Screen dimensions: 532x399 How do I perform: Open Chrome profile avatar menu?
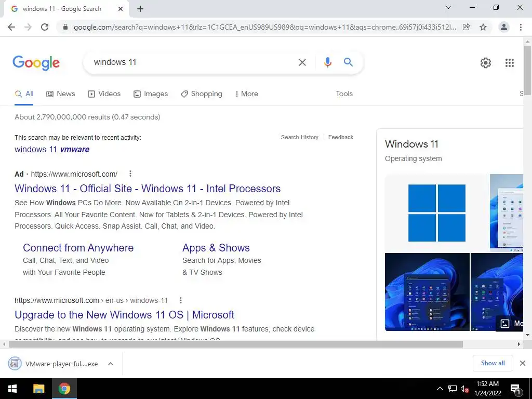tap(504, 27)
